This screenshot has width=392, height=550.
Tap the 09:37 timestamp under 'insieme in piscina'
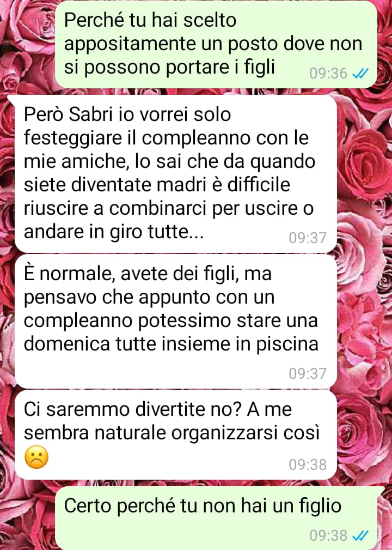point(308,373)
